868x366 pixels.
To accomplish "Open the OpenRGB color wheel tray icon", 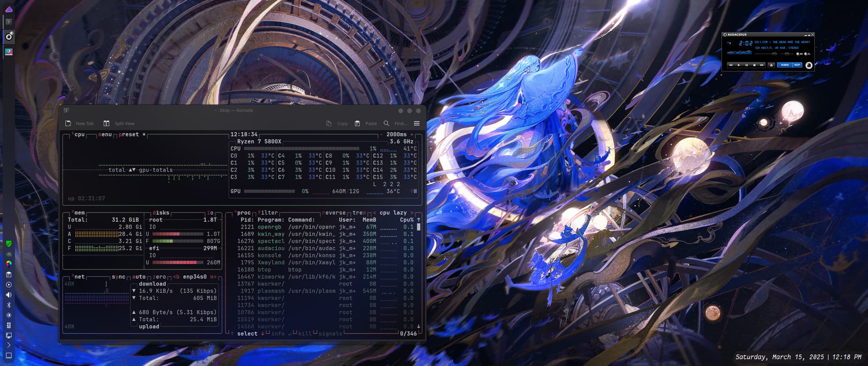I will [x=9, y=263].
